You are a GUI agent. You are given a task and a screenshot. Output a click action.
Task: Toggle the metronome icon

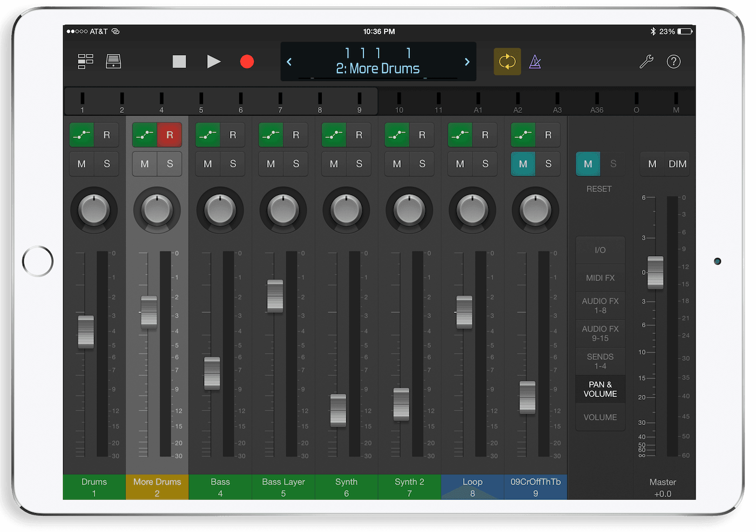(x=535, y=62)
